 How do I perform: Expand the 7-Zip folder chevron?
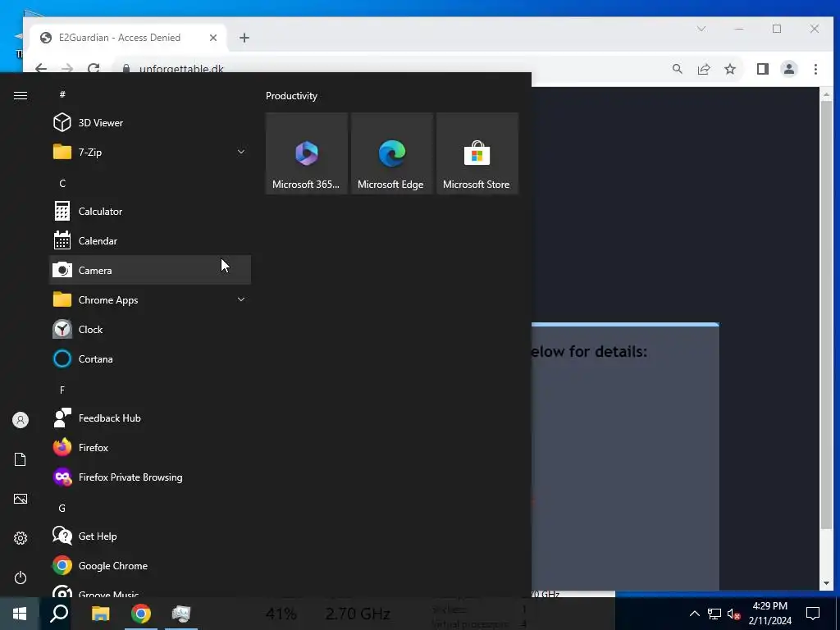241,152
